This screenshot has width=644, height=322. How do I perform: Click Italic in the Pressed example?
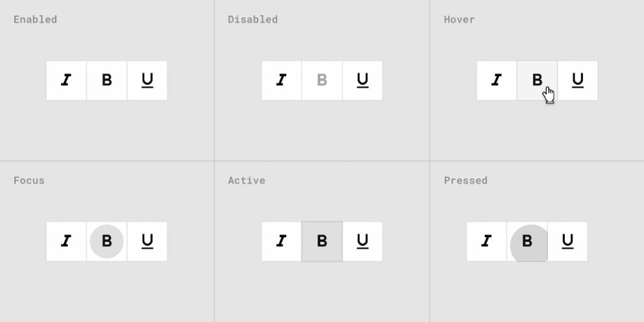(x=486, y=241)
